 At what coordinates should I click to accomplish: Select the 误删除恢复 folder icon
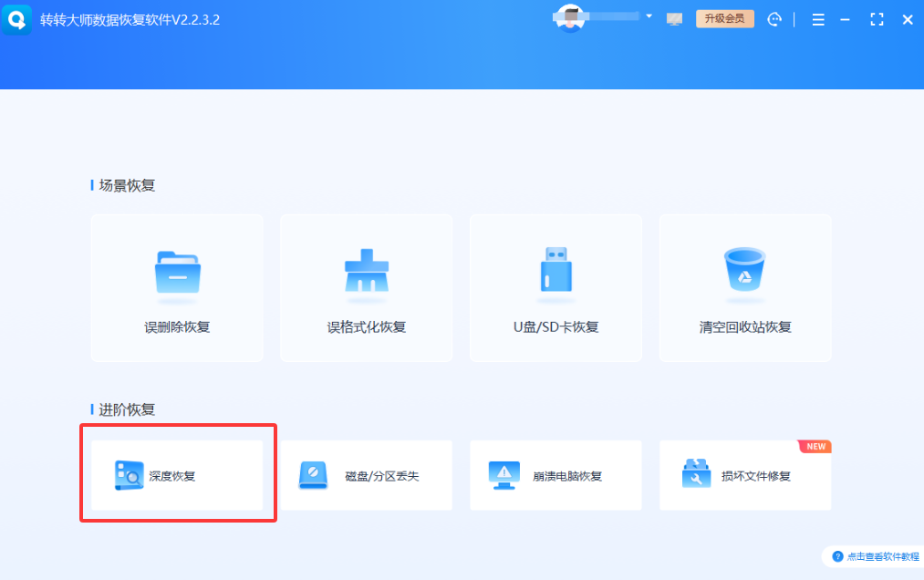177,272
